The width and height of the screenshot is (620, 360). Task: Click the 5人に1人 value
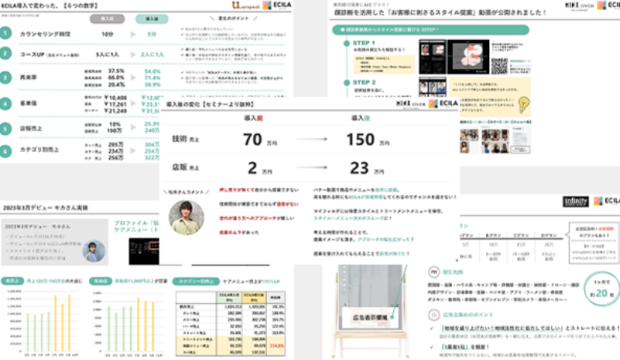(x=107, y=54)
